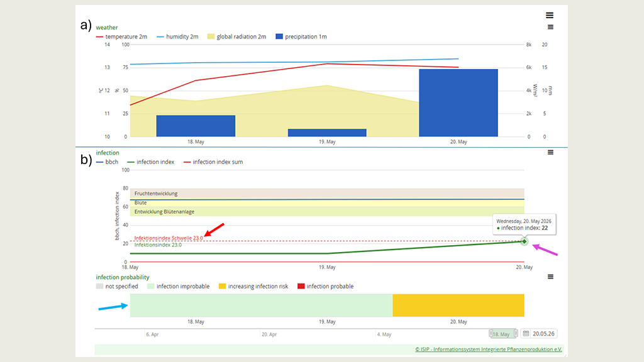This screenshot has height=362, width=644.
Task: Toggle the 'infection improbable' legend entry
Action: click(178, 286)
